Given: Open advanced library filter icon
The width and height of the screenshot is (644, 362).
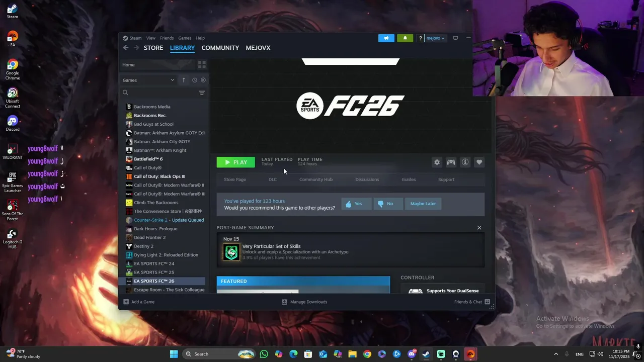Looking at the screenshot, I should pos(202,93).
